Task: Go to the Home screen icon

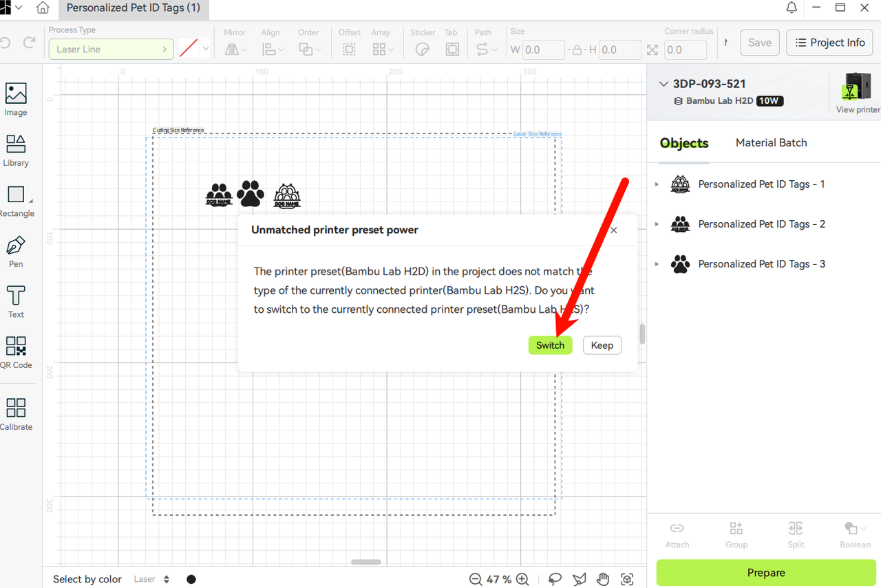Action: (x=43, y=8)
